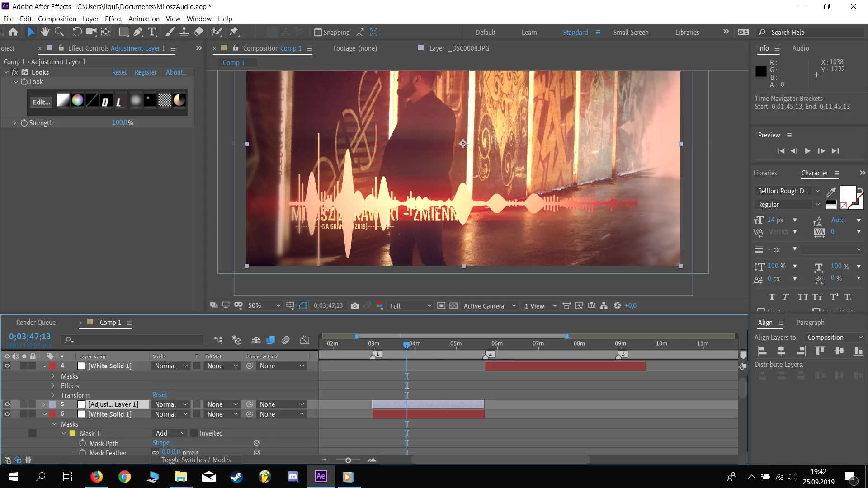
Task: Select the Rectangle shape tool
Action: pyautogui.click(x=123, y=32)
